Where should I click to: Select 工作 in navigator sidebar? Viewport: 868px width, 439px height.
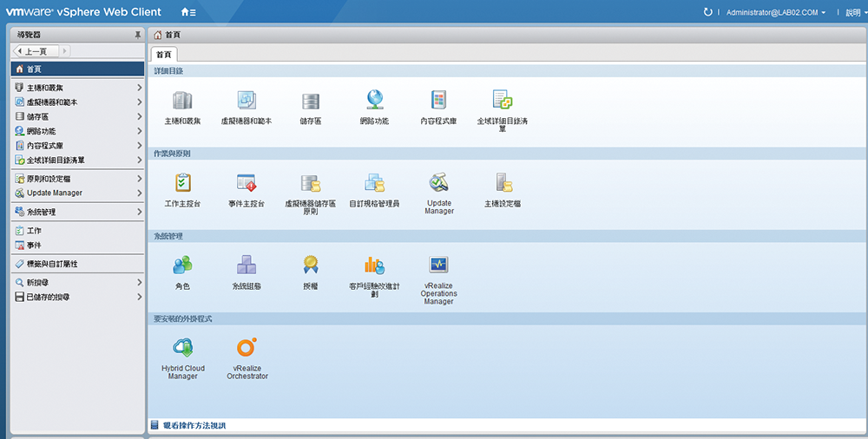tap(77, 230)
